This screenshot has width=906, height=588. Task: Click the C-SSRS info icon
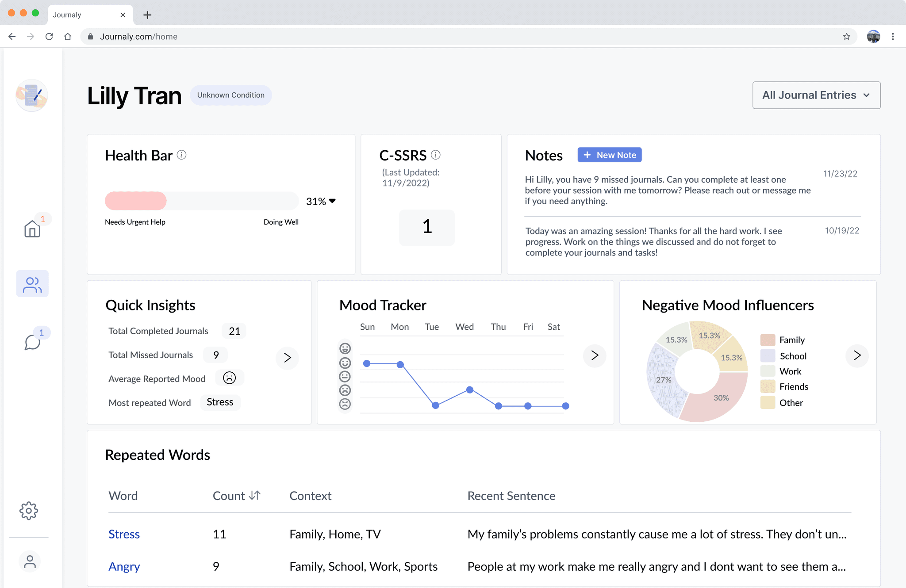(x=436, y=155)
